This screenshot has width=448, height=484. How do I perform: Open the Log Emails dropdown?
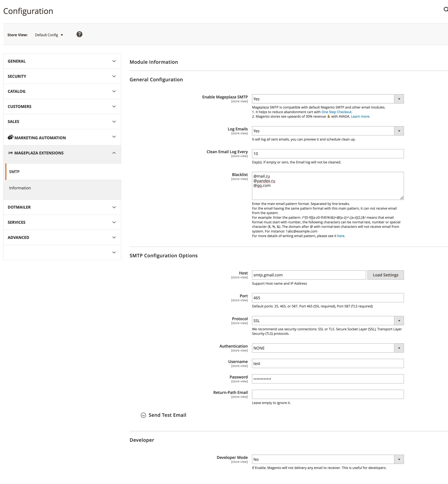point(328,131)
